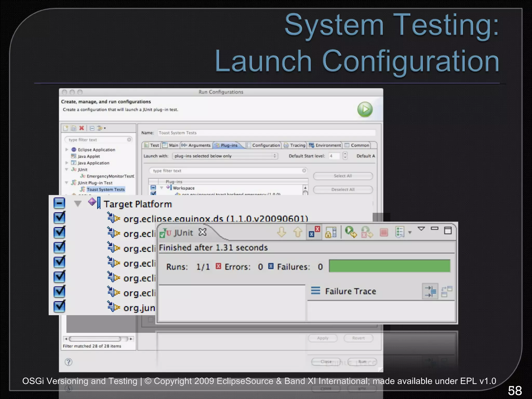Image resolution: width=532 pixels, height=399 pixels.
Task: Adjust the Default Start level stepper
Action: pyautogui.click(x=345, y=156)
